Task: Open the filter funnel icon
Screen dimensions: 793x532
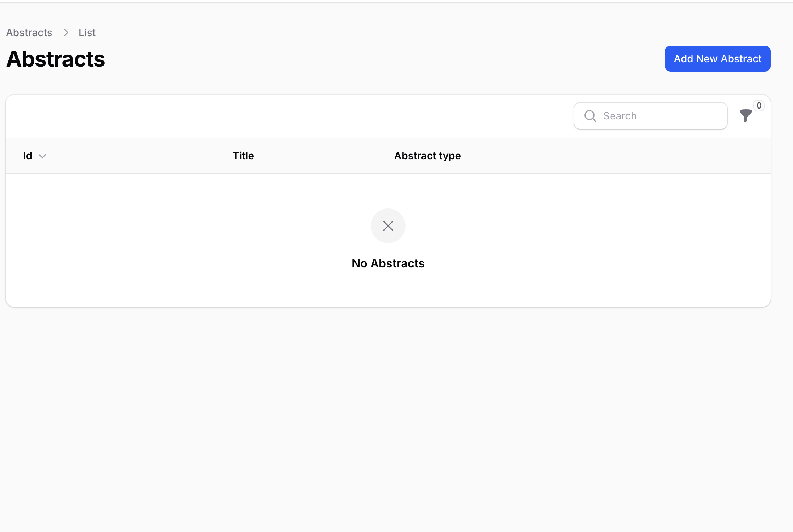Action: point(746,116)
